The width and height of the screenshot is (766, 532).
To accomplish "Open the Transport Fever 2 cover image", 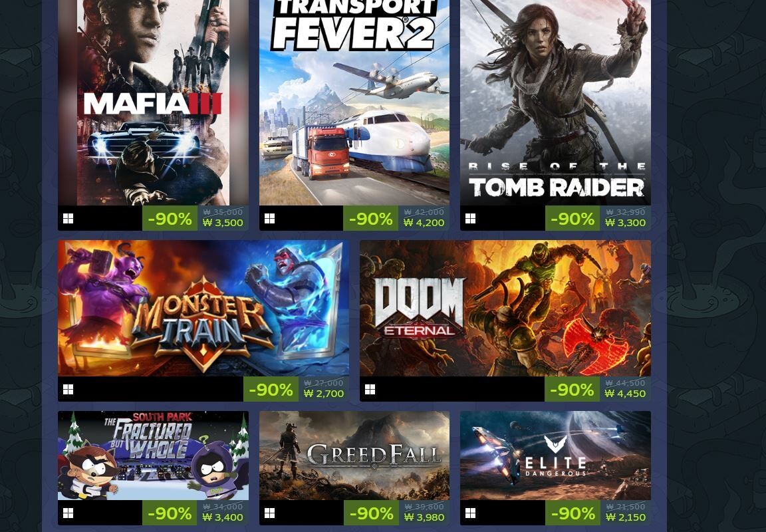I will [354, 102].
